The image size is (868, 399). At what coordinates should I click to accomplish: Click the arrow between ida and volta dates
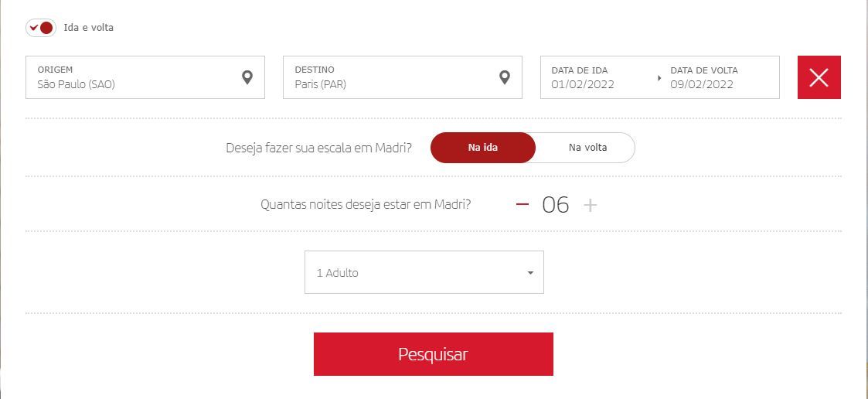tap(659, 78)
